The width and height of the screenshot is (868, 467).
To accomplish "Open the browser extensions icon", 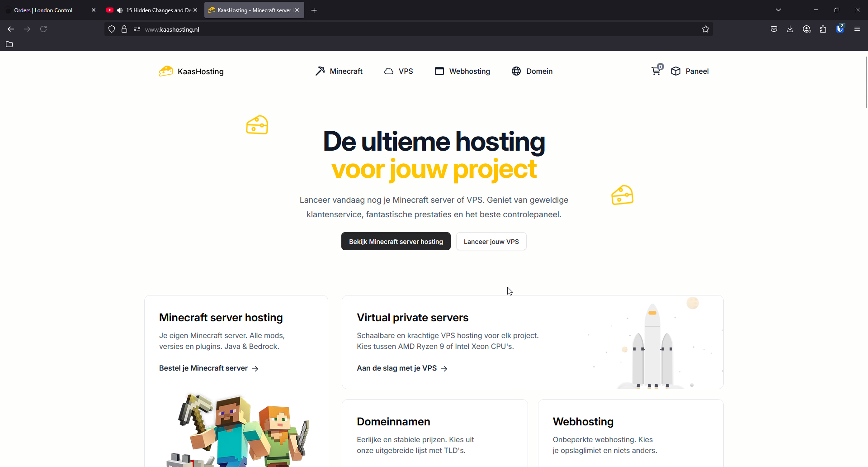I will [x=823, y=29].
